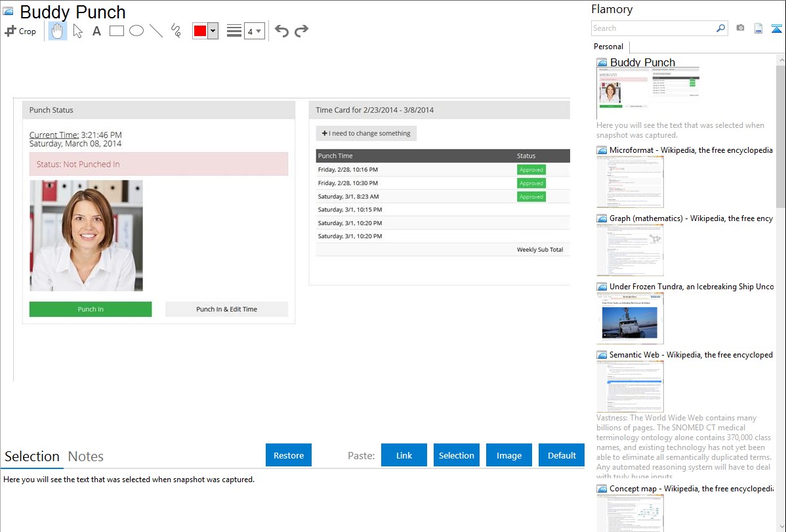Open the color picker dropdown arrow
This screenshot has height=532, width=786.
213,31
